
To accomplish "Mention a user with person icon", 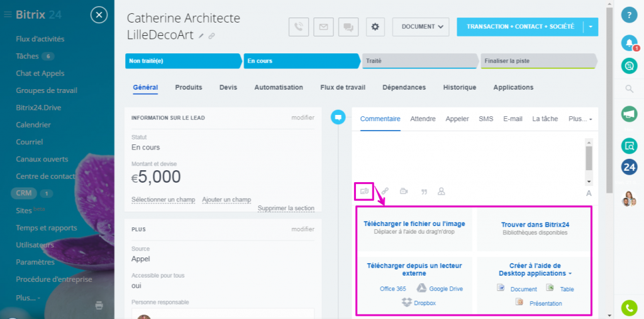I will (441, 191).
